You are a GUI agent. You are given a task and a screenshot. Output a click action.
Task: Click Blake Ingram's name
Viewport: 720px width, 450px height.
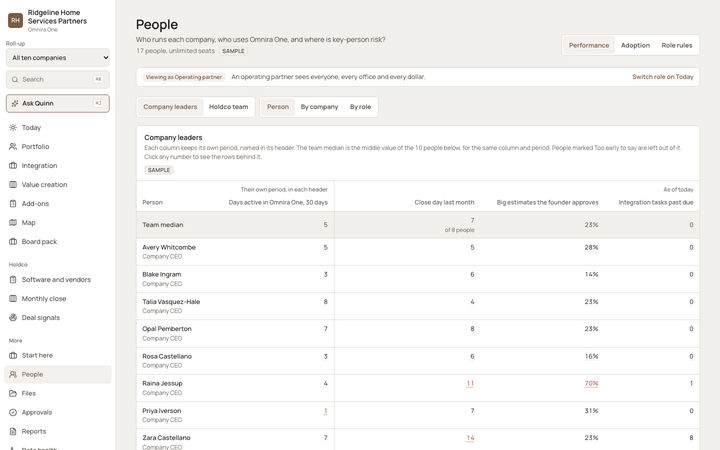click(162, 275)
